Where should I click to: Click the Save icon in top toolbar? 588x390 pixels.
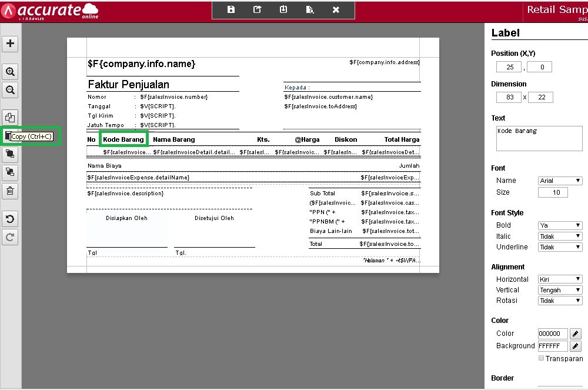pos(231,9)
